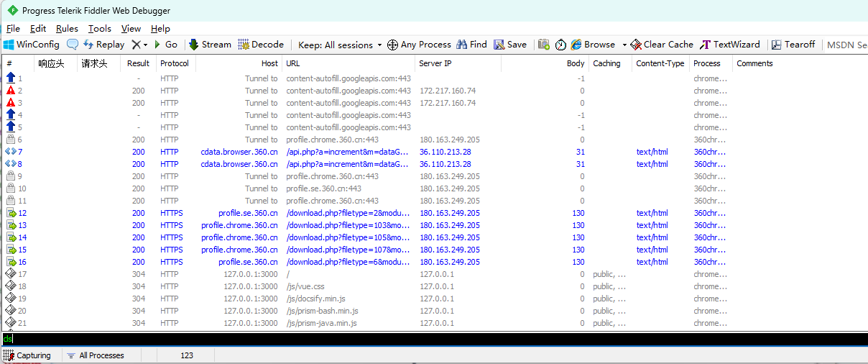
Task: Click the timer stopwatch icon
Action: [x=560, y=45]
